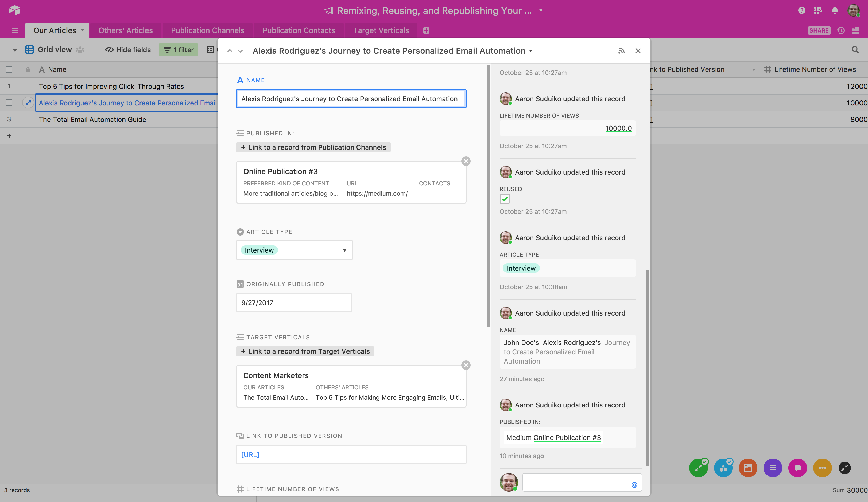Click the pink chat circle icon
Viewport: 868px width, 502px height.
[x=798, y=468]
